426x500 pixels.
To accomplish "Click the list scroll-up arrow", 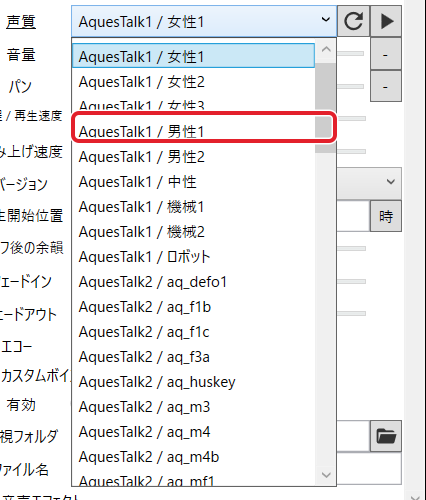I will (x=326, y=50).
